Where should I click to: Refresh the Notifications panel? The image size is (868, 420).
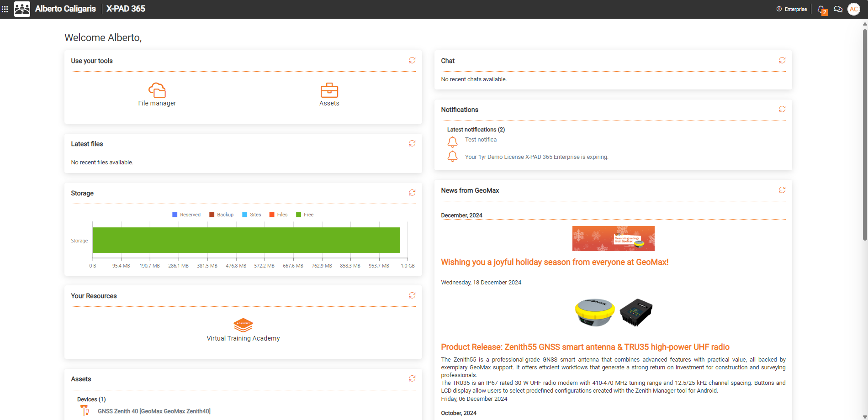tap(782, 109)
